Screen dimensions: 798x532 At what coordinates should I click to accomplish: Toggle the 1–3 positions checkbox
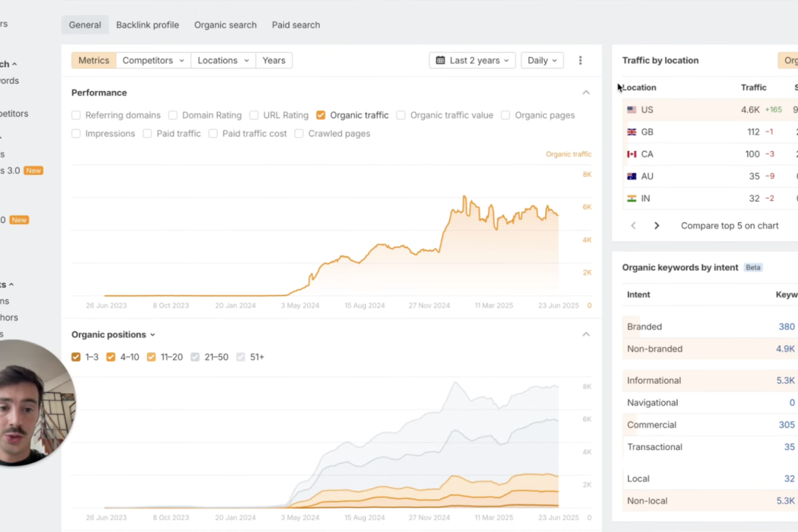point(76,357)
